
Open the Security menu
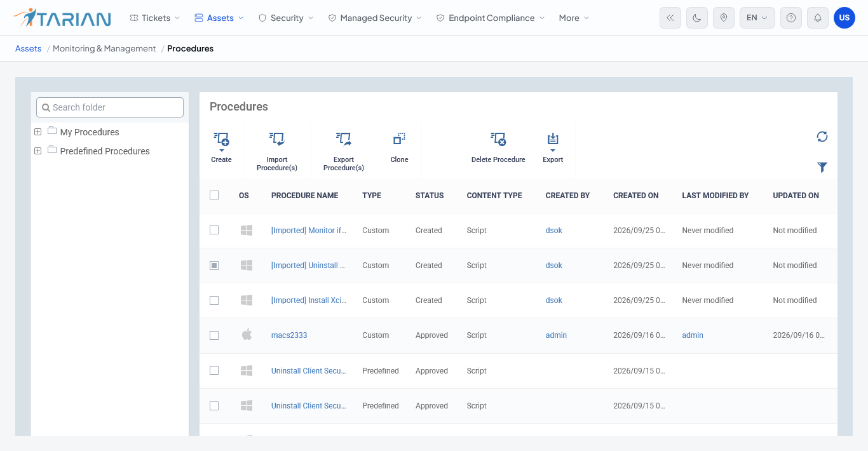286,18
